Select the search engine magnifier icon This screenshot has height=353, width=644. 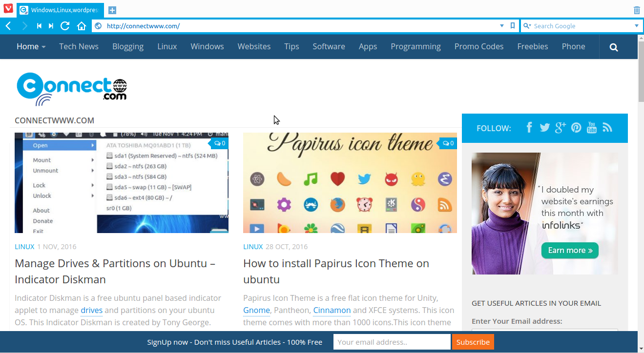point(527,26)
